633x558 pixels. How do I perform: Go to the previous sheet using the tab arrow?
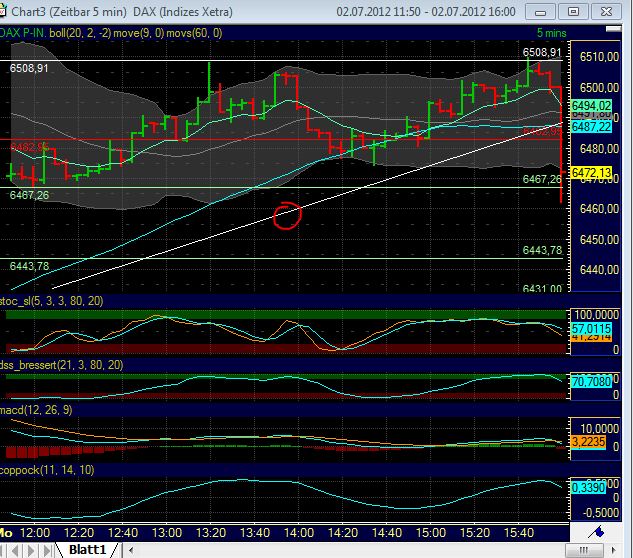[15, 550]
